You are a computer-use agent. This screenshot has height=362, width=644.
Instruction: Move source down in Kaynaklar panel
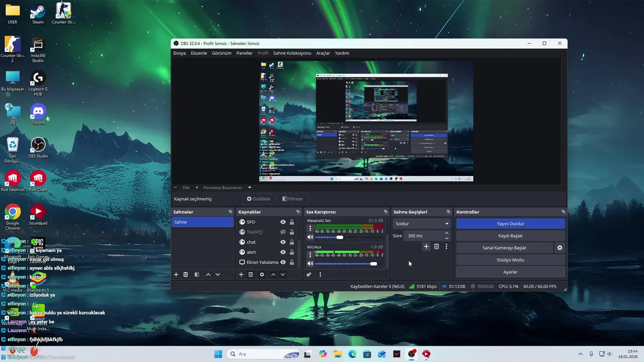coord(283,275)
